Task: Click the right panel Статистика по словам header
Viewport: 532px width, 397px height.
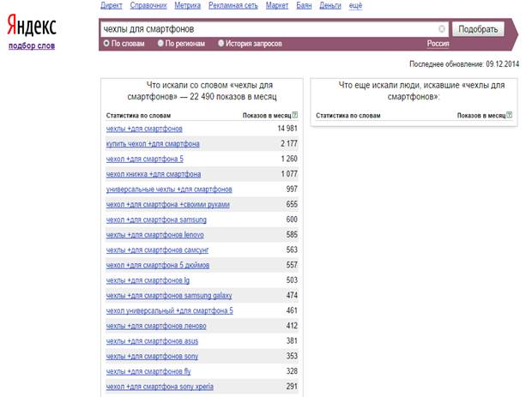Action: [x=348, y=116]
